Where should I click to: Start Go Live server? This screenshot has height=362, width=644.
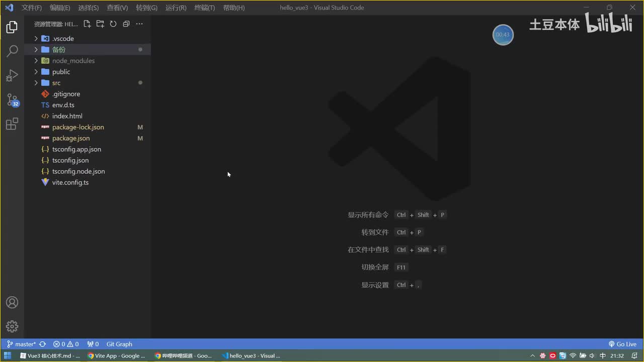click(622, 344)
